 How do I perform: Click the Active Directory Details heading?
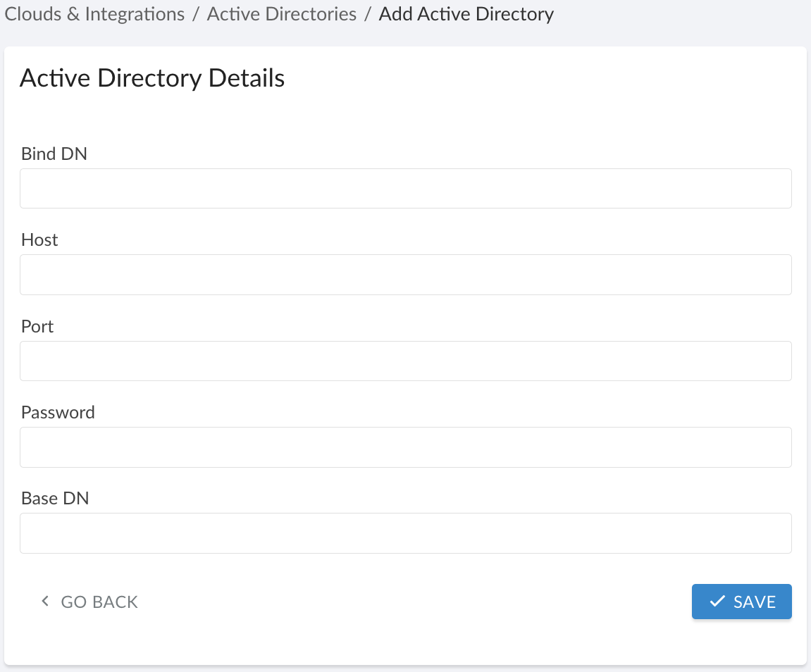pos(152,78)
